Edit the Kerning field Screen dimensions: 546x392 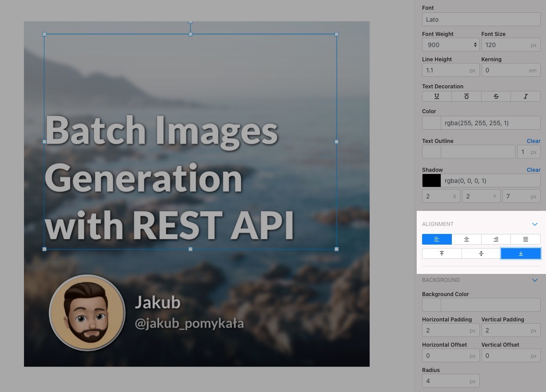click(511, 70)
